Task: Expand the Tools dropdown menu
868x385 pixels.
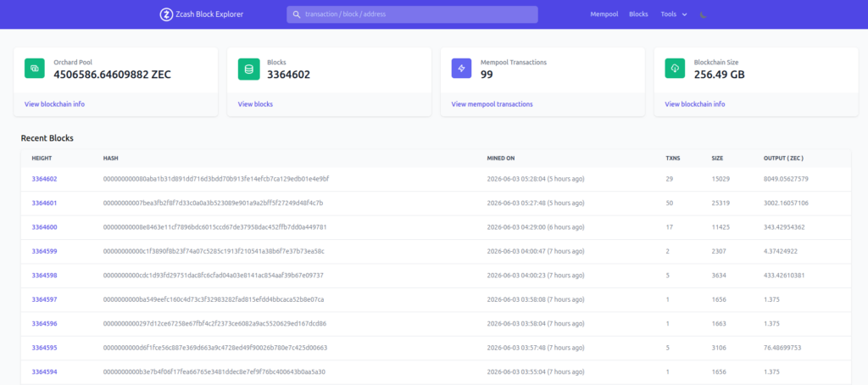Action: (674, 14)
